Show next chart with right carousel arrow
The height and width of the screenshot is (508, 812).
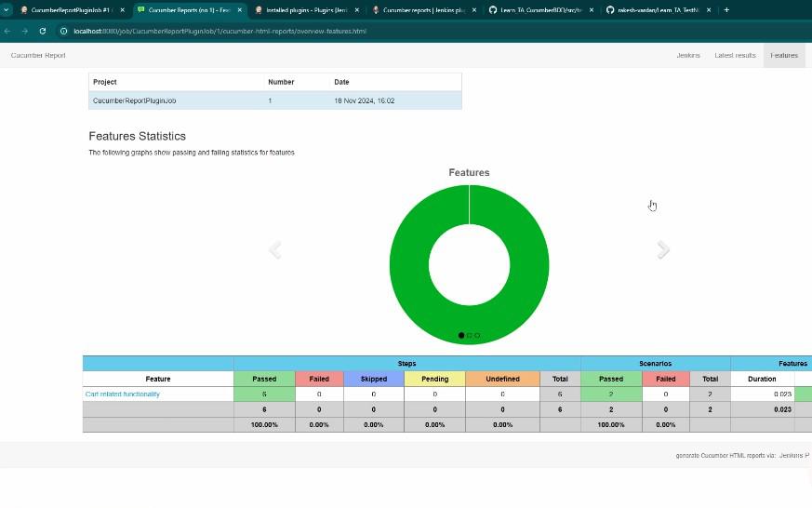(663, 250)
